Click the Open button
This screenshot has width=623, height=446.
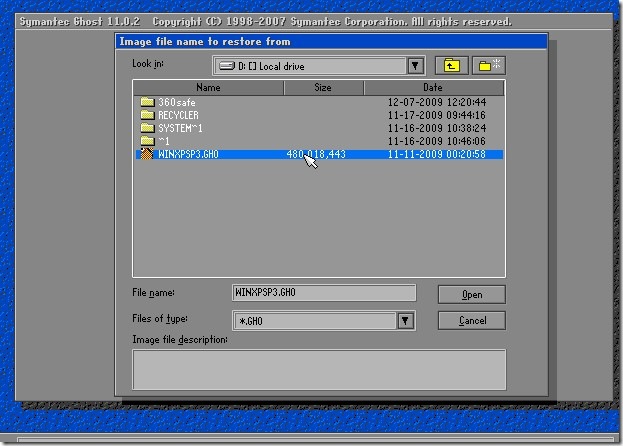click(x=472, y=295)
